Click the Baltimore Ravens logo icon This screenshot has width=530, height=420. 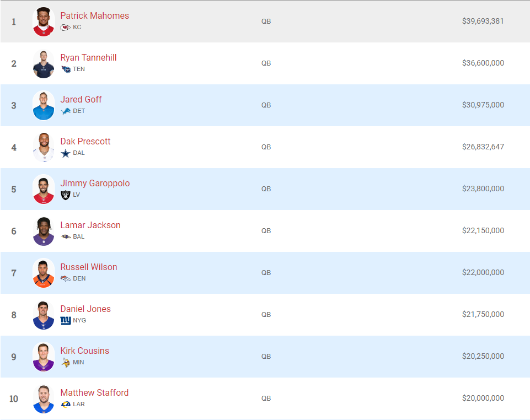point(66,237)
